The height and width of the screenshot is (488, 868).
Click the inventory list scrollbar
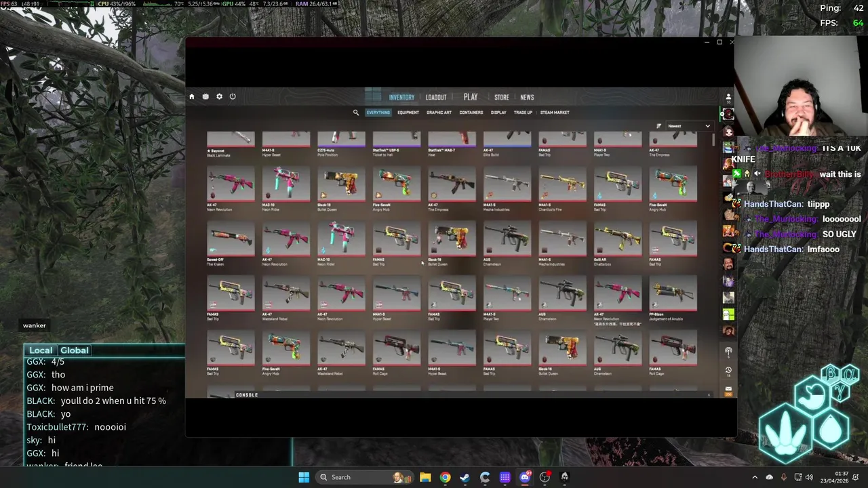click(x=713, y=140)
